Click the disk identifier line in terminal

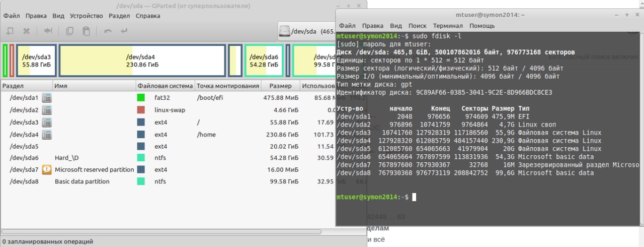[444, 92]
